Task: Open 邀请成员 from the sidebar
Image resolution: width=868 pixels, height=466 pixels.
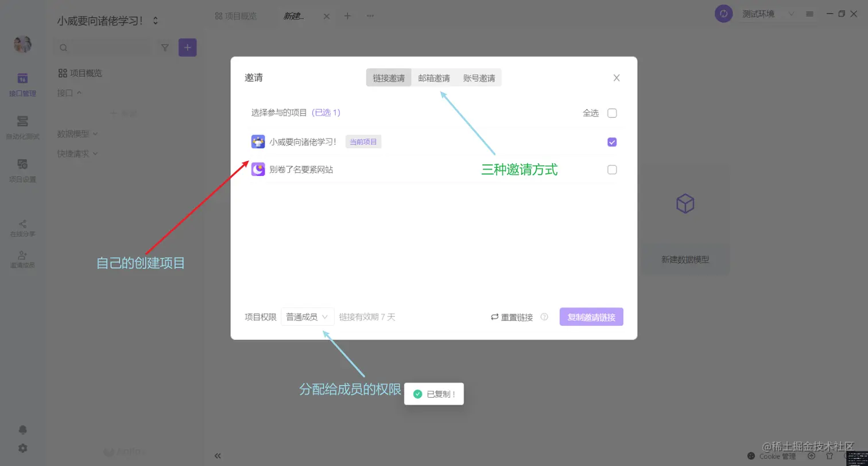Action: (x=22, y=260)
